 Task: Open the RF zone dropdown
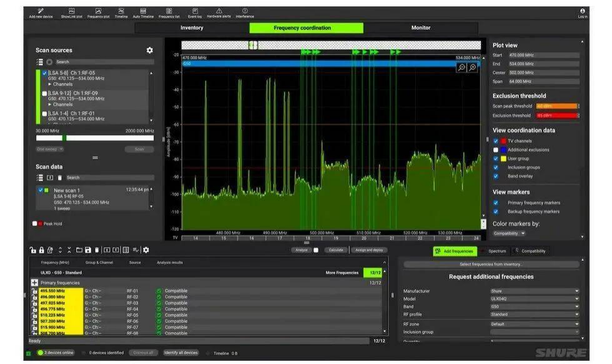tap(535, 324)
